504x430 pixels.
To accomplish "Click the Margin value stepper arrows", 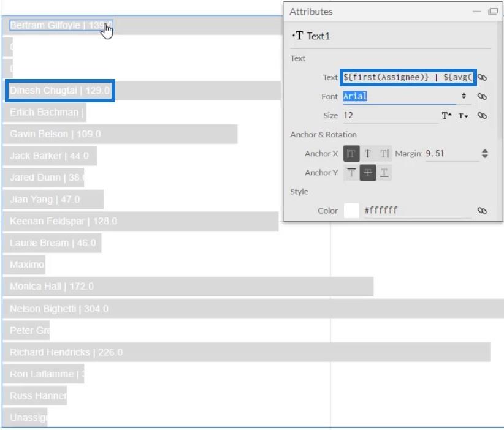I will [485, 154].
